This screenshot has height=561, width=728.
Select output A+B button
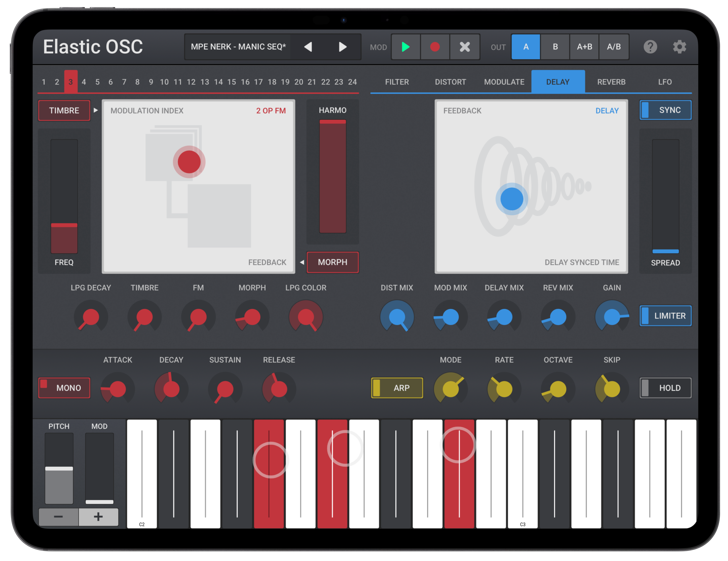pyautogui.click(x=584, y=47)
